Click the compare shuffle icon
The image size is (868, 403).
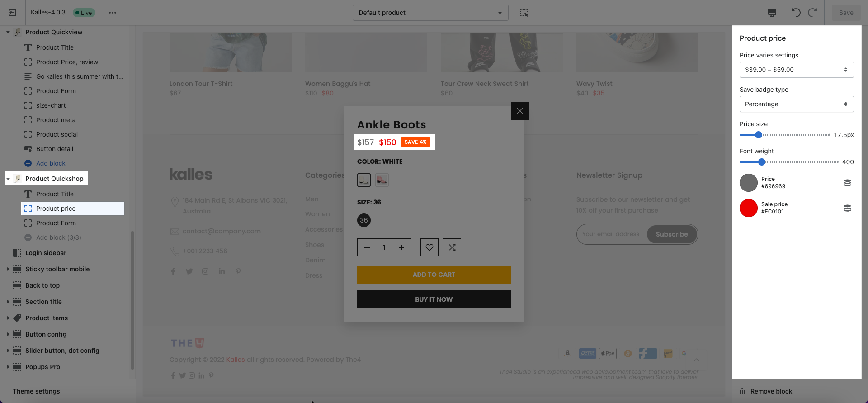pos(452,247)
